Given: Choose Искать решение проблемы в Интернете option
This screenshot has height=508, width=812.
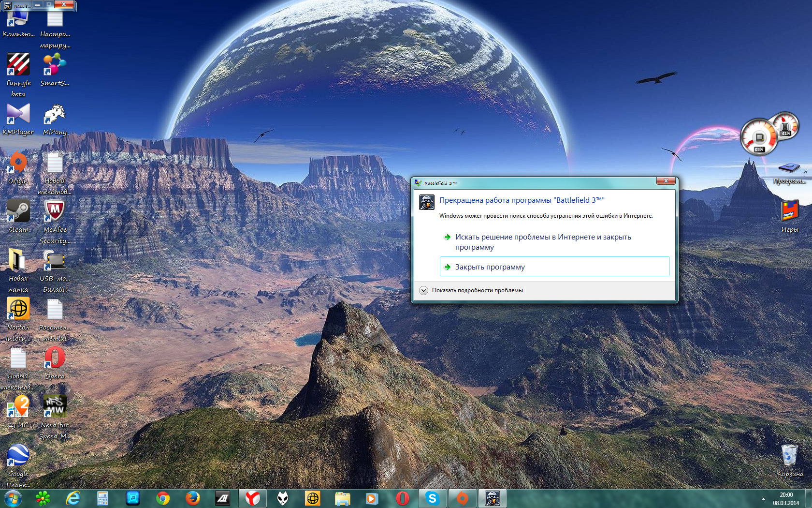Looking at the screenshot, I should [554, 242].
